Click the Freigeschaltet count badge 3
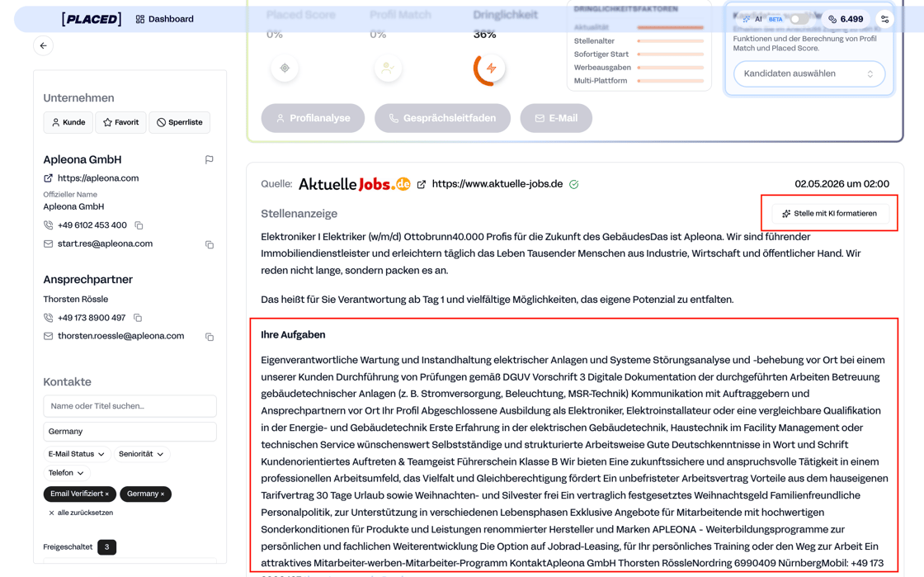This screenshot has width=924, height=577. tap(106, 547)
